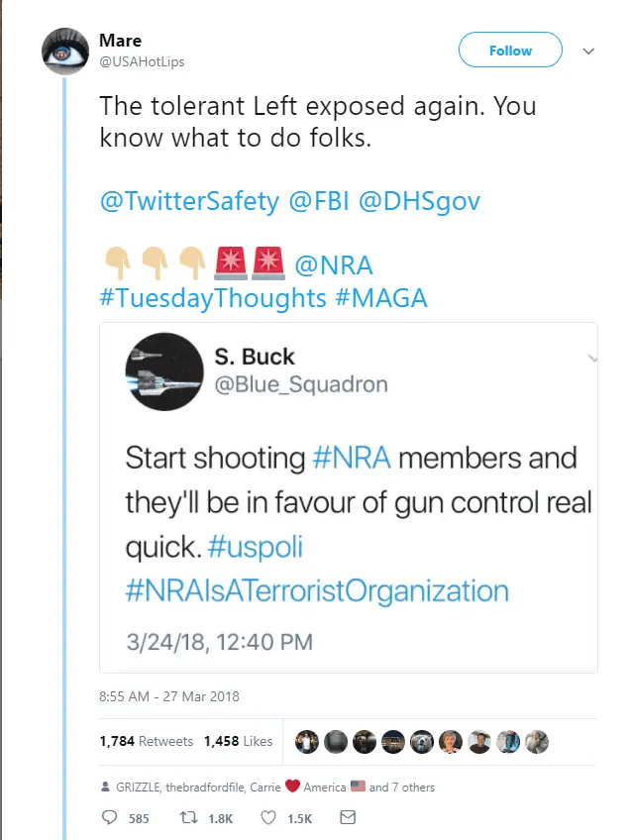The image size is (630, 840).
Task: View the 1,784 Retweets list
Action: [147, 740]
